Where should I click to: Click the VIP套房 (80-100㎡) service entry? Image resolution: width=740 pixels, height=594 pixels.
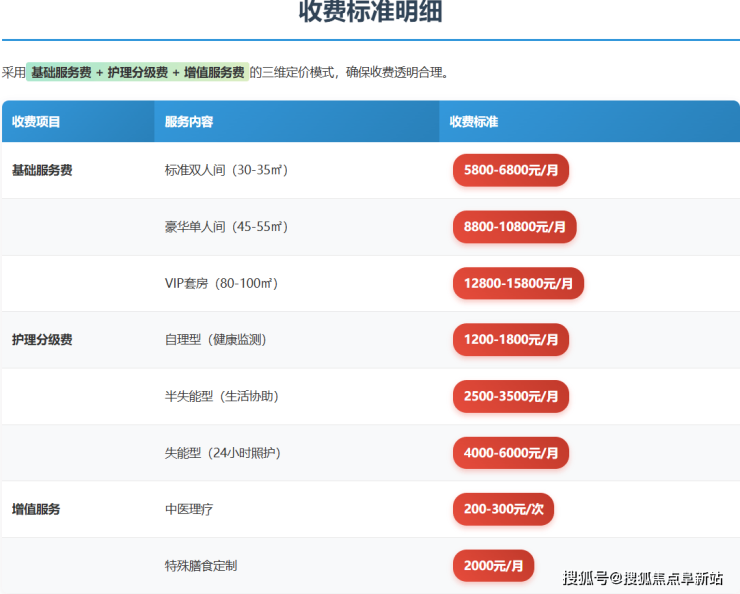pos(221,283)
